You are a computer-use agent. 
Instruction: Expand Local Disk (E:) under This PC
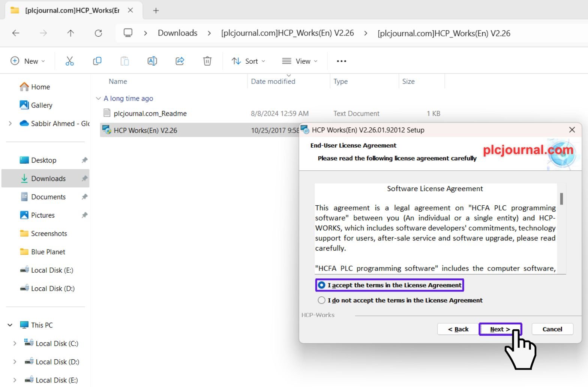pos(15,380)
